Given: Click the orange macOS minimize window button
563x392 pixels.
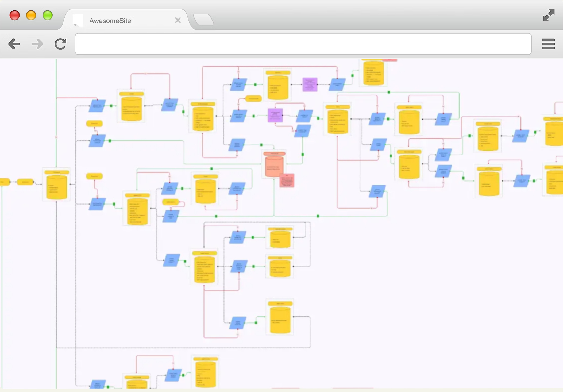Looking at the screenshot, I should 31,15.
